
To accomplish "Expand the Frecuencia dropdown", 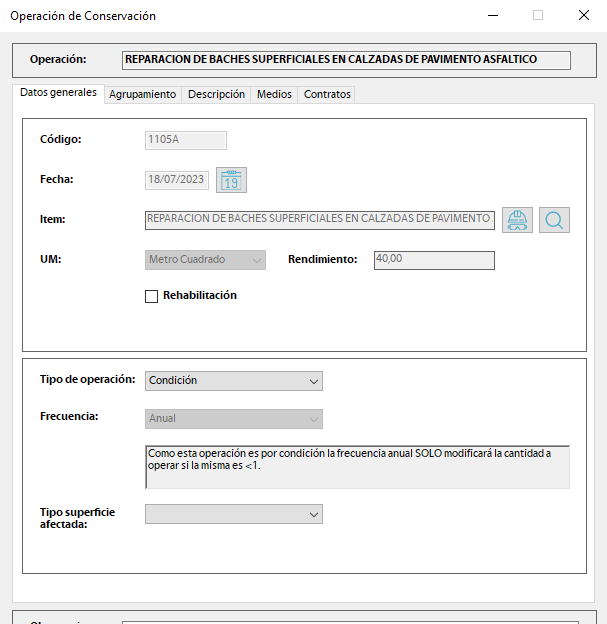I will point(233,419).
